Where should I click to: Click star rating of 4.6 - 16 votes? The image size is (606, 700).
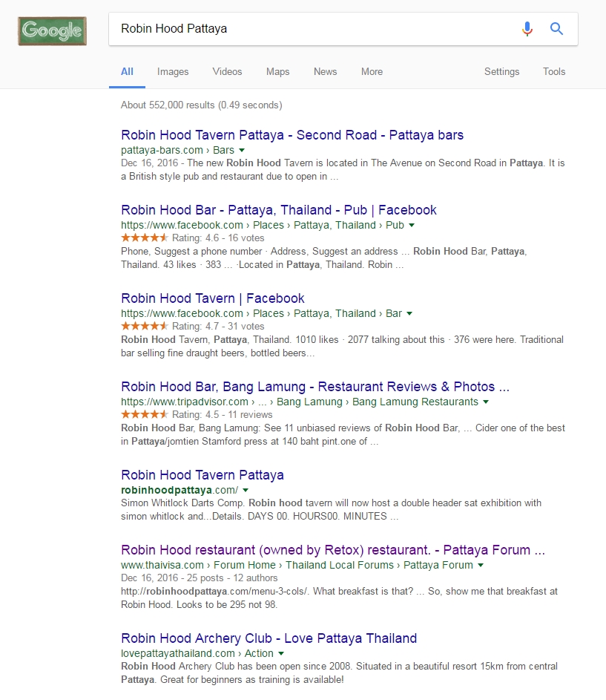[x=144, y=238]
